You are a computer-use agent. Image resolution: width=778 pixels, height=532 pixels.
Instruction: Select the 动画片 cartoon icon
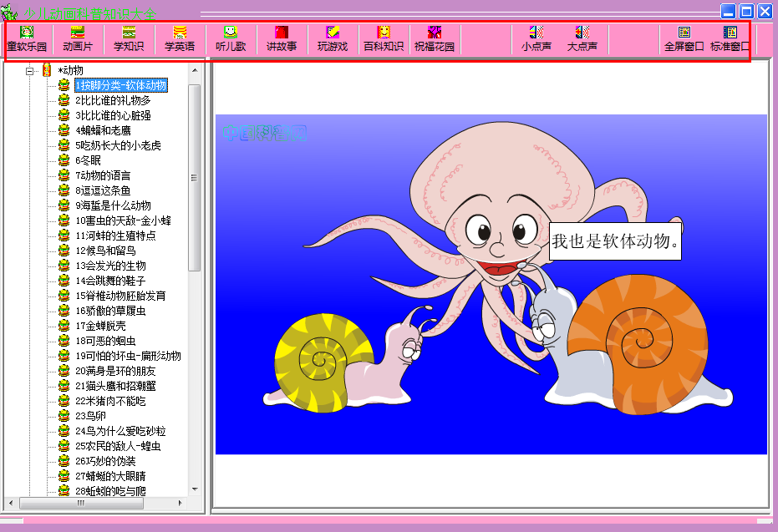(x=78, y=39)
